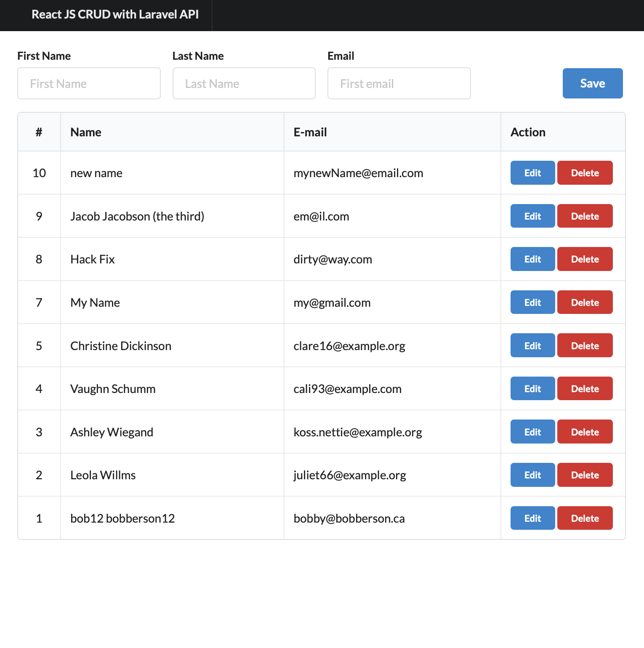Delete the record for new name
This screenshot has width=644, height=648.
pyautogui.click(x=585, y=173)
